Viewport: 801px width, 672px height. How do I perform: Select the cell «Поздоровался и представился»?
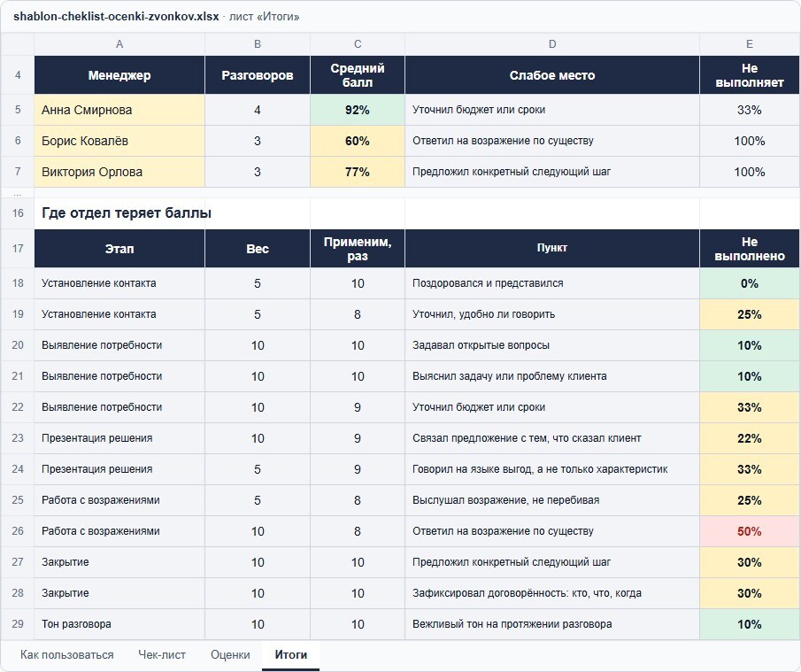coord(552,283)
